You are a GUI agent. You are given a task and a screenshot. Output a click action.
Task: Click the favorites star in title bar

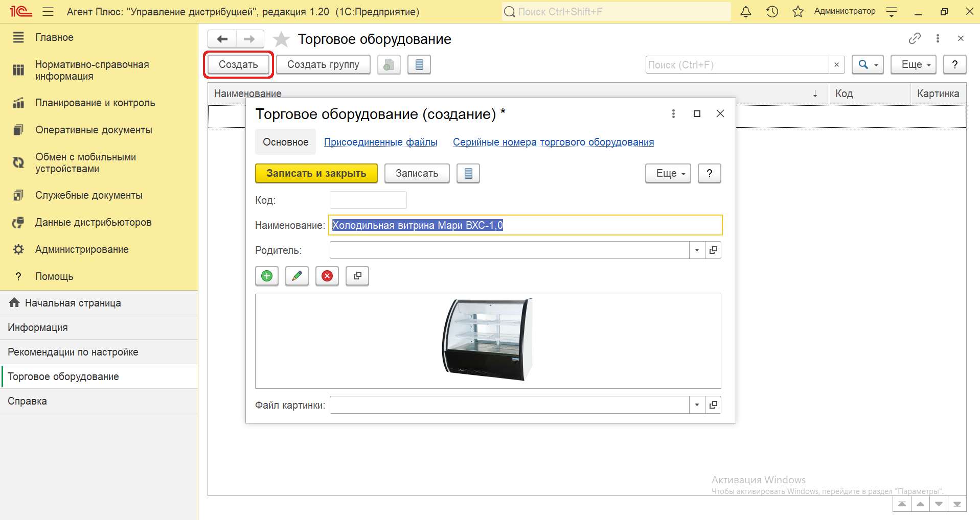(797, 12)
